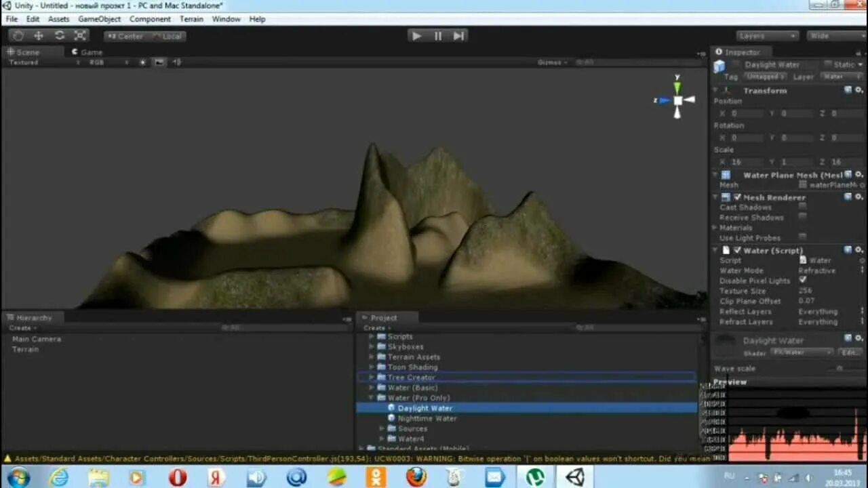Open the Assets menu
Screen dimensions: 868x488
(58, 19)
